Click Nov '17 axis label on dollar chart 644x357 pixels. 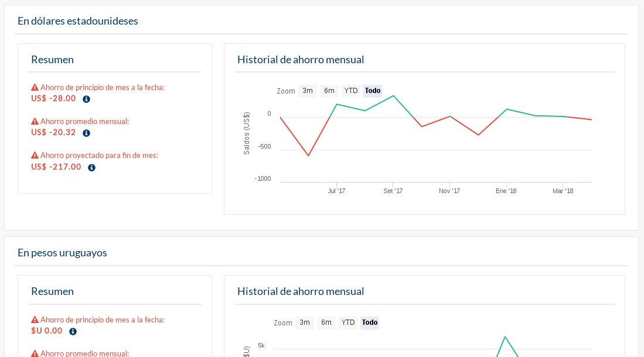(x=449, y=191)
